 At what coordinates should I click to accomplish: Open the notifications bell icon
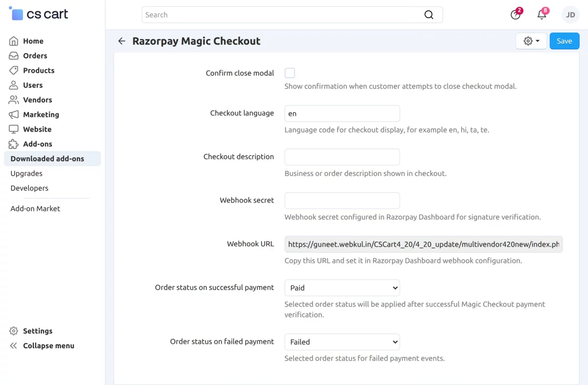542,15
